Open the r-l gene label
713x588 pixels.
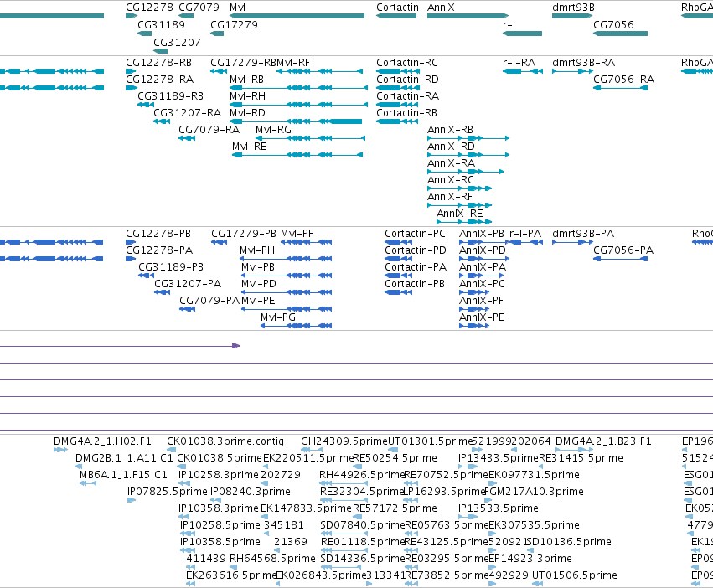[509, 24]
